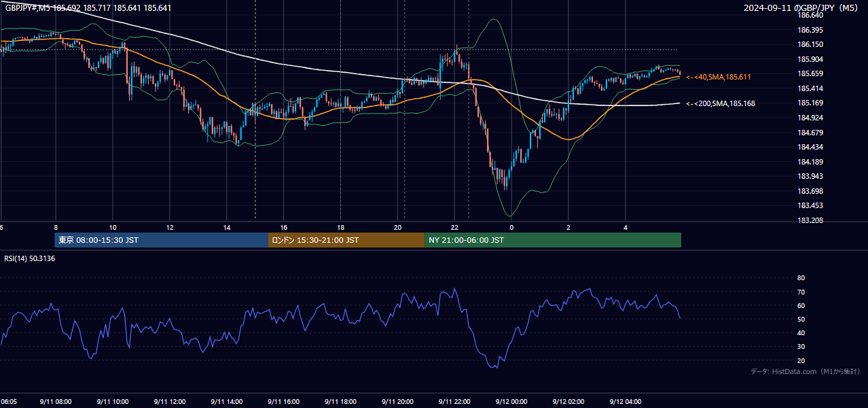Click the 40 SMA 185.611 label
The height and width of the screenshot is (408, 868).
point(719,78)
